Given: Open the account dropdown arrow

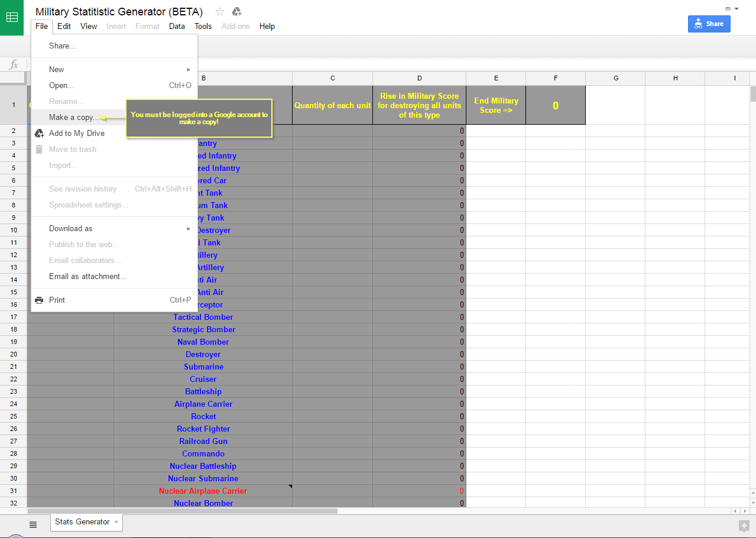Looking at the screenshot, I should pyautogui.click(x=736, y=9).
